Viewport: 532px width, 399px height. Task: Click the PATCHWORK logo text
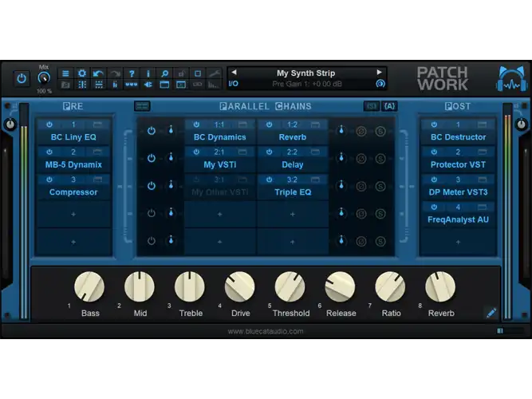[443, 78]
